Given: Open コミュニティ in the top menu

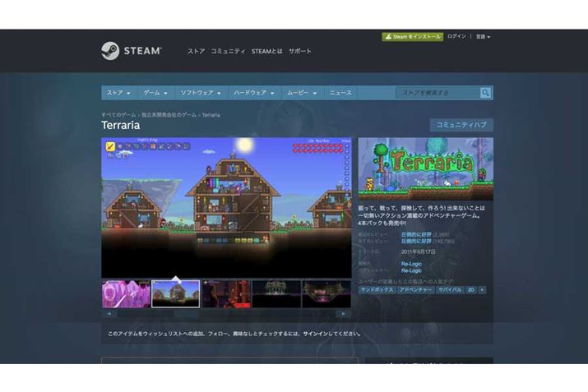Looking at the screenshot, I should tap(228, 51).
